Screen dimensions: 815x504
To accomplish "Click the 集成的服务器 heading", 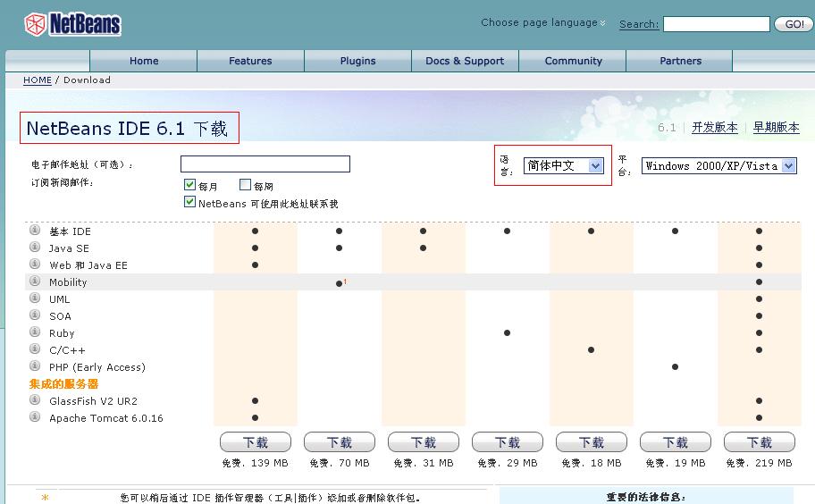I will (x=63, y=384).
